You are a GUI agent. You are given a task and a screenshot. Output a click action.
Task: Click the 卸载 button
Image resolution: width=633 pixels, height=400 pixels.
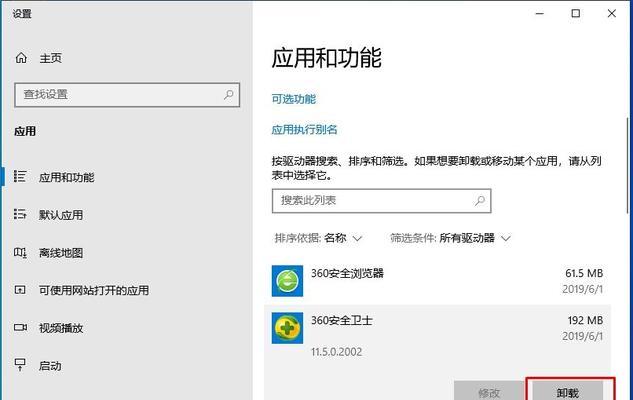point(568,391)
